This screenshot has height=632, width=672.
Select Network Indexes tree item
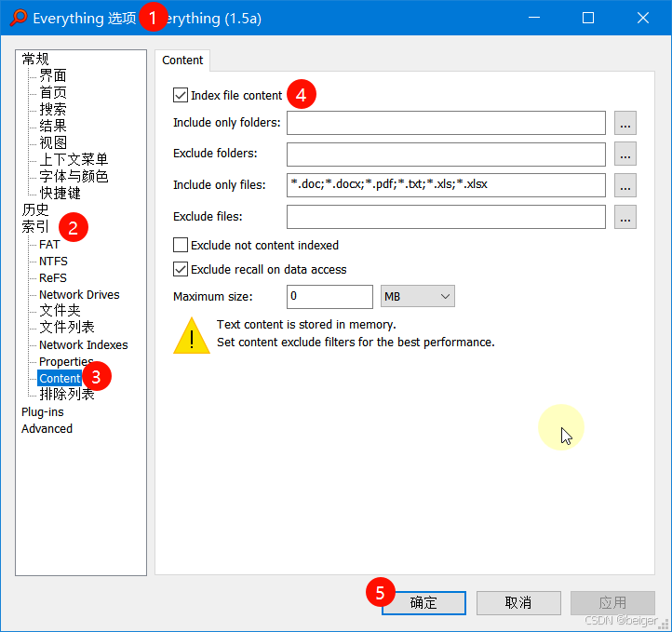pos(84,345)
